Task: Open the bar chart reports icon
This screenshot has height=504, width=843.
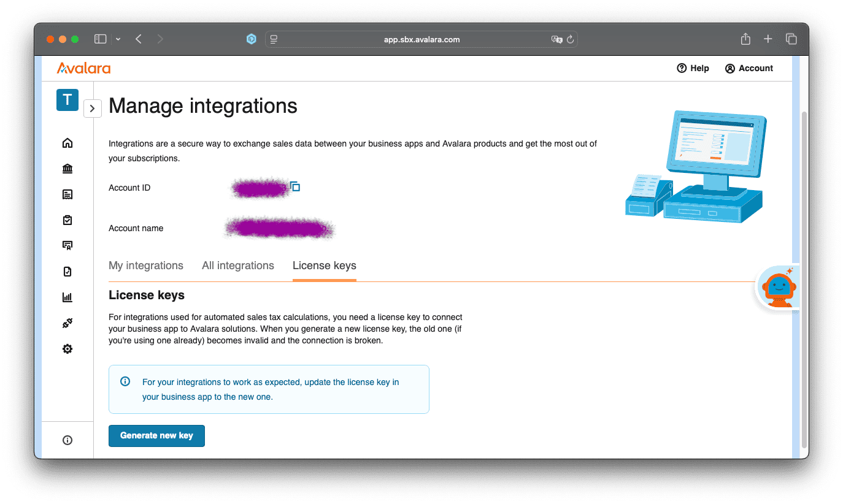Action: coord(67,297)
